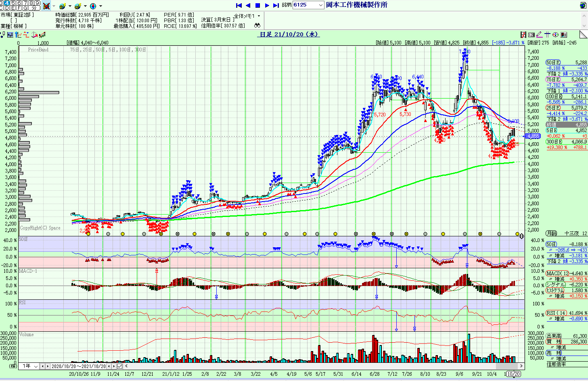Image resolution: width=588 pixels, height=381 pixels.
Task: Click the pink pencil drawing tool
Action: pyautogui.click(x=539, y=35)
